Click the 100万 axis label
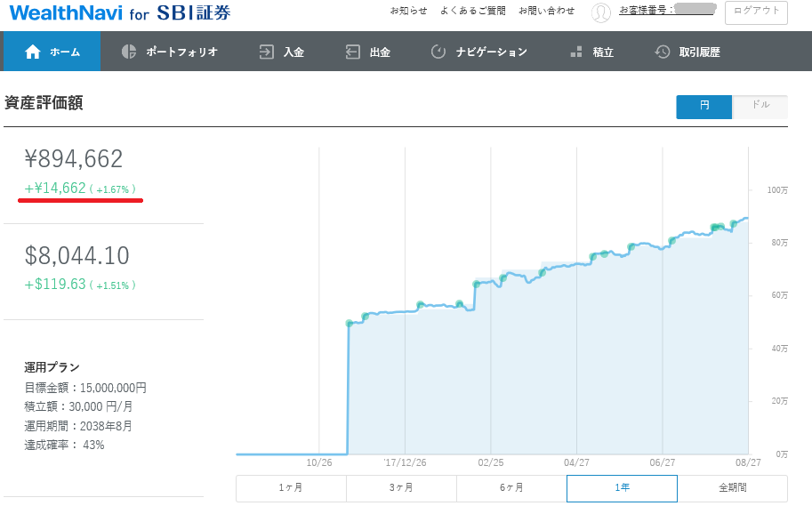The height and width of the screenshot is (522, 812). (x=777, y=190)
